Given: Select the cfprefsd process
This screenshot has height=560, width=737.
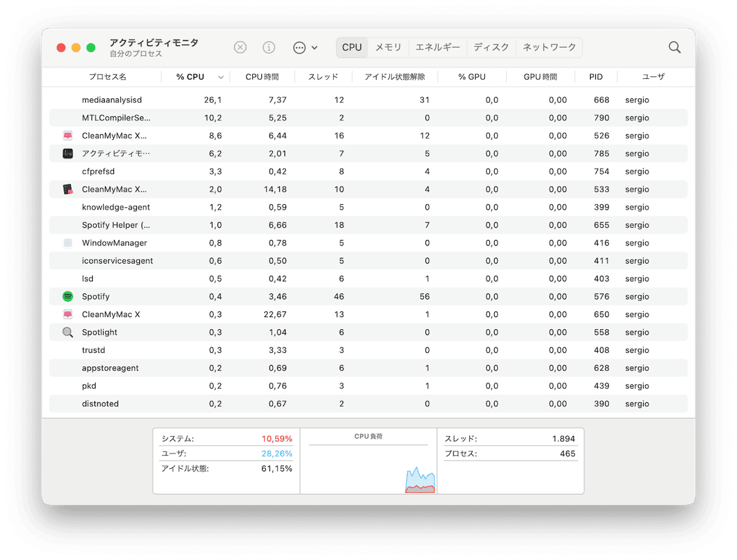Looking at the screenshot, I should coord(99,172).
